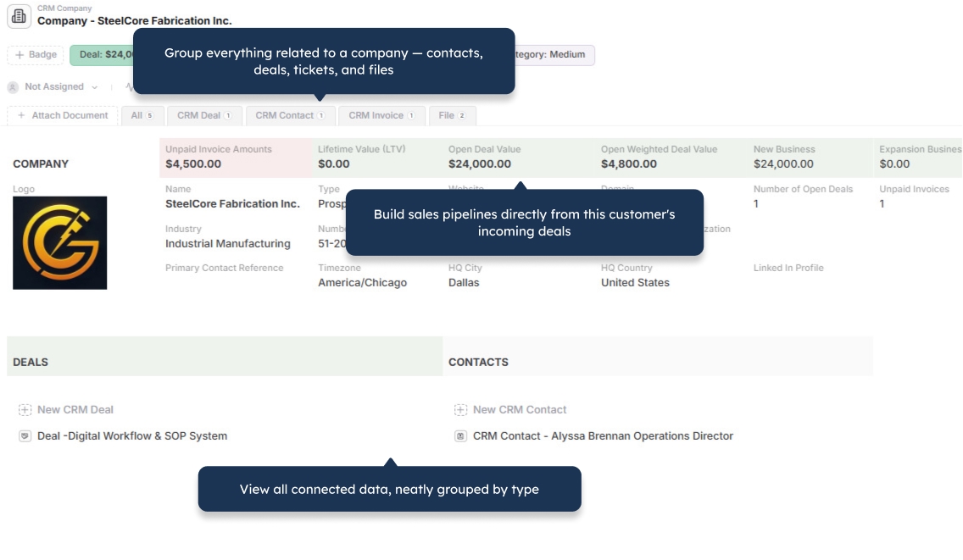Click the Digital Workflow deal icon
This screenshot has width=963, height=560.
coord(25,436)
